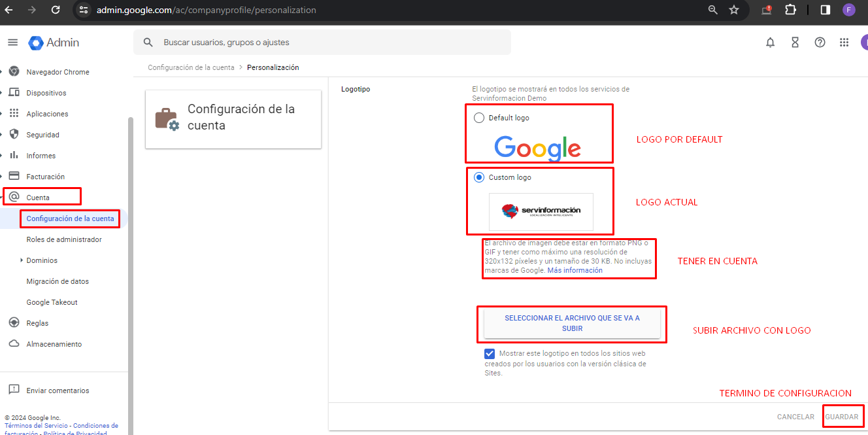Image resolution: width=868 pixels, height=435 pixels.
Task: Uncheck Mostrar este logotipo en todos los sitios
Action: point(490,354)
